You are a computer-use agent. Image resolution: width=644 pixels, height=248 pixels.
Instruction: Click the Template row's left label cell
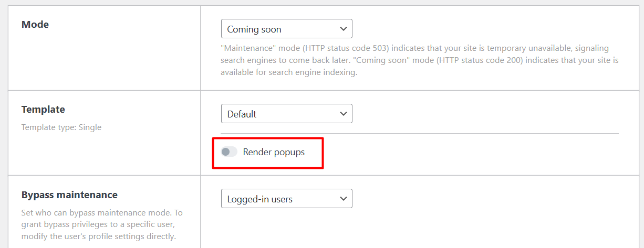[104, 133]
